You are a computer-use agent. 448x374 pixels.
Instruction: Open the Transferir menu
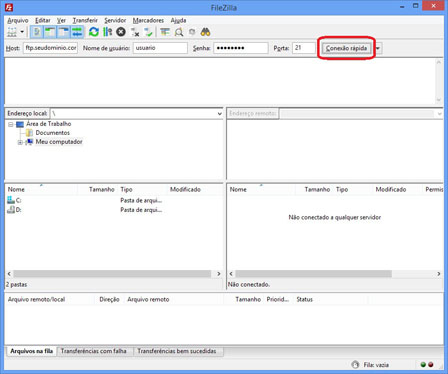click(x=85, y=20)
